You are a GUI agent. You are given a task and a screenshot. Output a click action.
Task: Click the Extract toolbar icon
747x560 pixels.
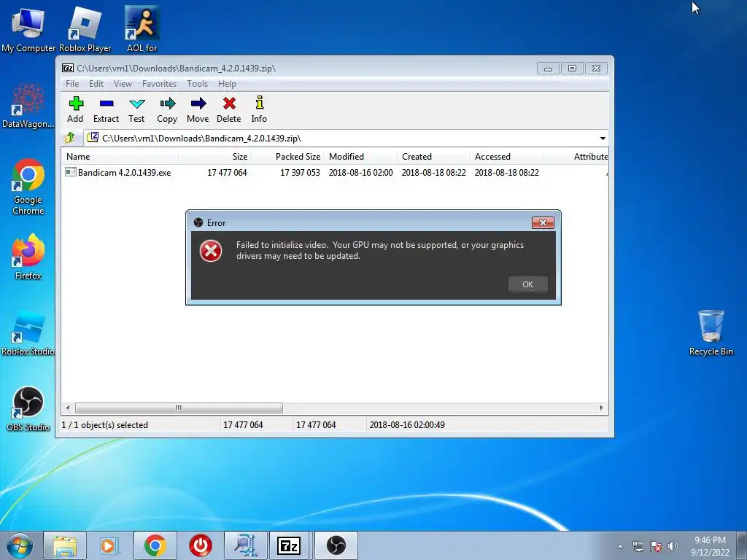click(106, 109)
